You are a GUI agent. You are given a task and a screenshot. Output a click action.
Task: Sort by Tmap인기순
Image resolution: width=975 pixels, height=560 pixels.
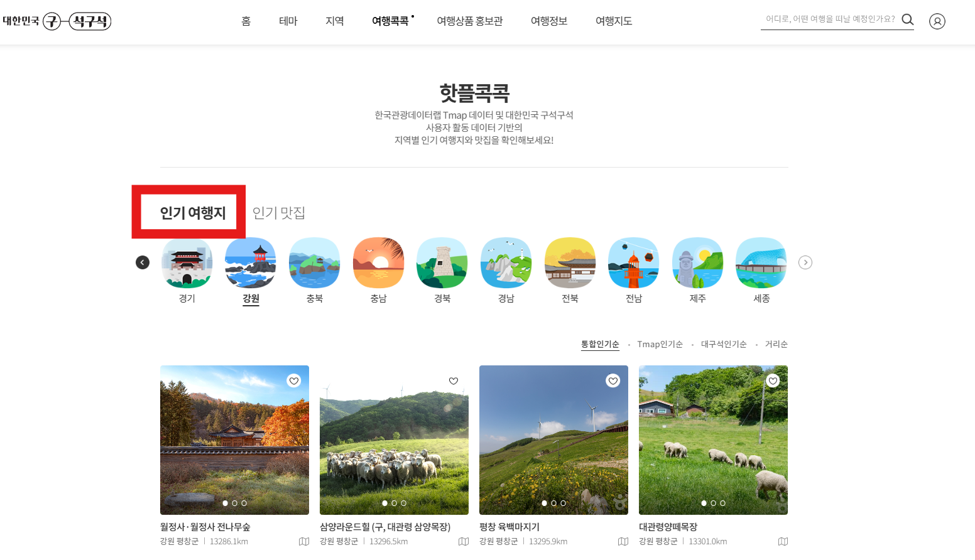[660, 344]
